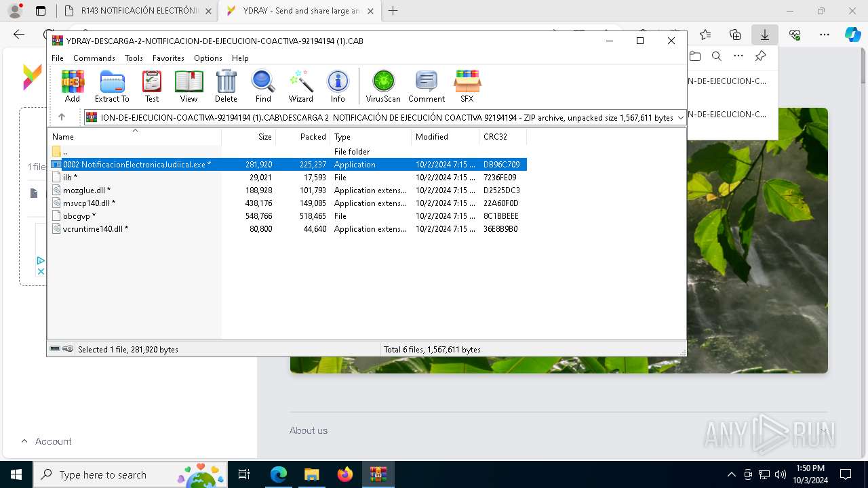This screenshot has width=868, height=488.
Task: Open Edge Collections icon
Action: coord(735,35)
